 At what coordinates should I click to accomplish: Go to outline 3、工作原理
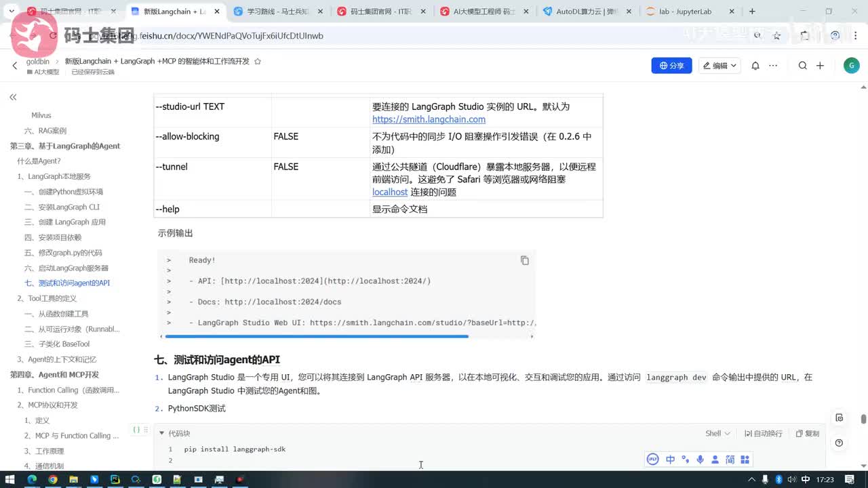click(x=44, y=451)
